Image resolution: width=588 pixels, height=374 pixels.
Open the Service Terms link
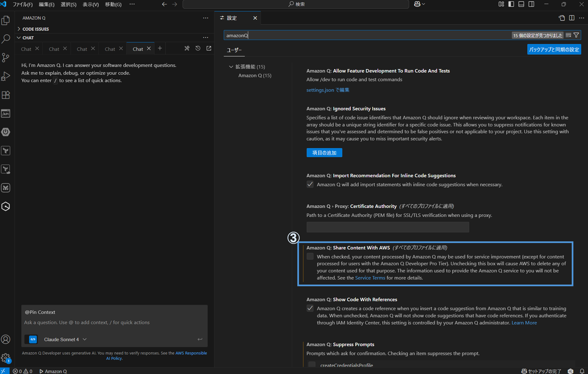tap(370, 278)
